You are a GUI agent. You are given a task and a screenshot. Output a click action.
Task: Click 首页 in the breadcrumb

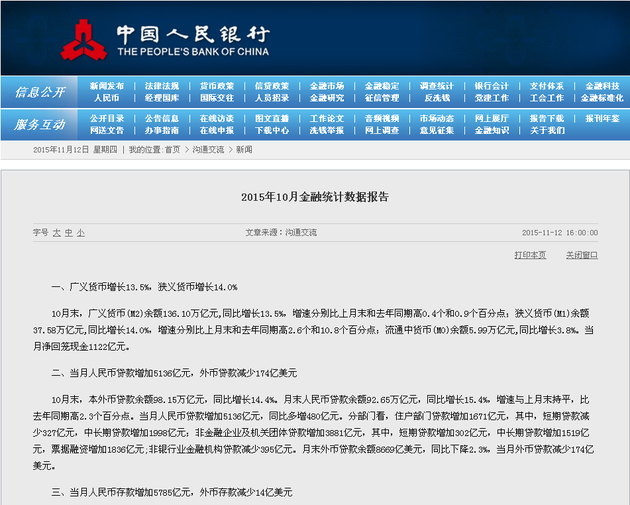coord(173,149)
